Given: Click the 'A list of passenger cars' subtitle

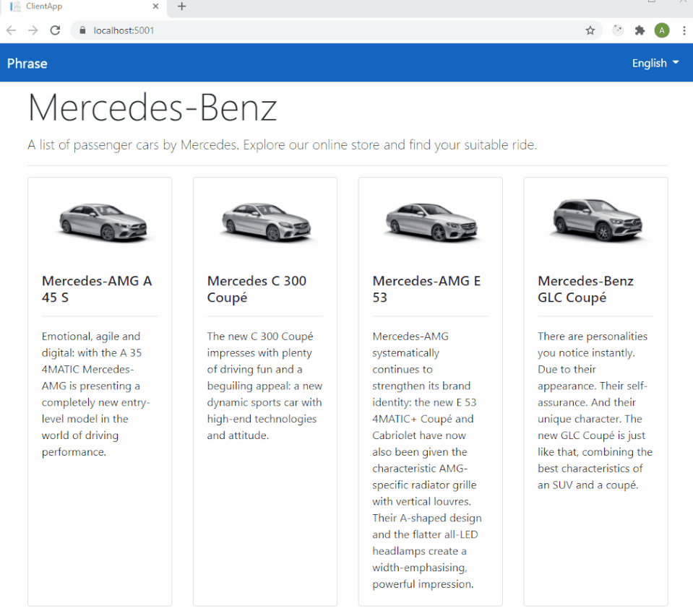Looking at the screenshot, I should [x=282, y=145].
